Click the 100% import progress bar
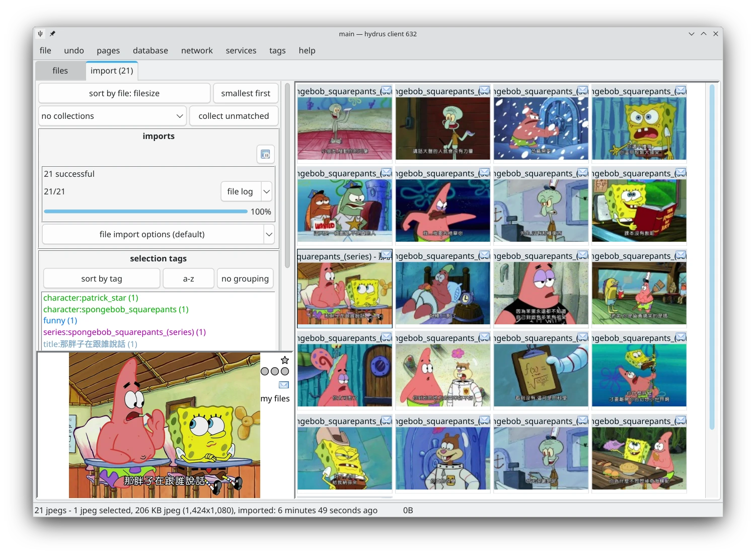The image size is (756, 556). [146, 212]
